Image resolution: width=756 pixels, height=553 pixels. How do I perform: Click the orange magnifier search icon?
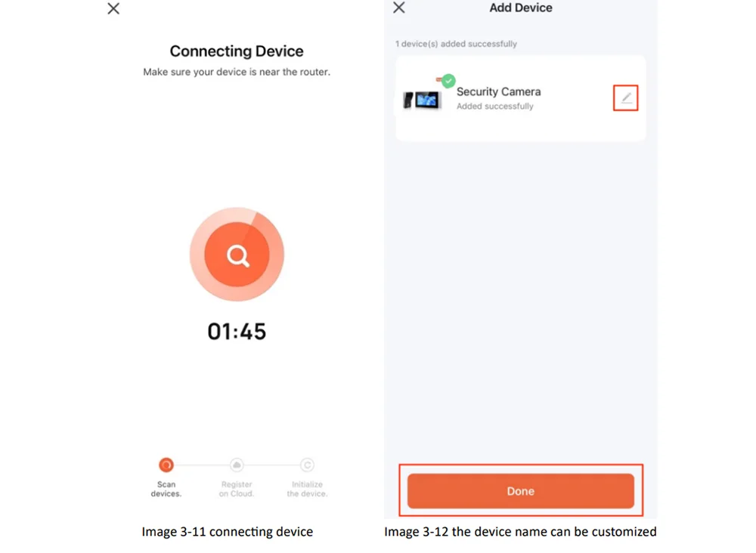237,255
